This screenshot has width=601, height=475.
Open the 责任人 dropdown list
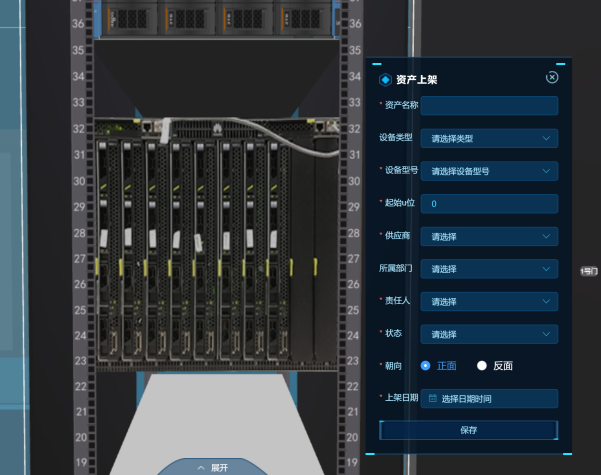tap(489, 301)
